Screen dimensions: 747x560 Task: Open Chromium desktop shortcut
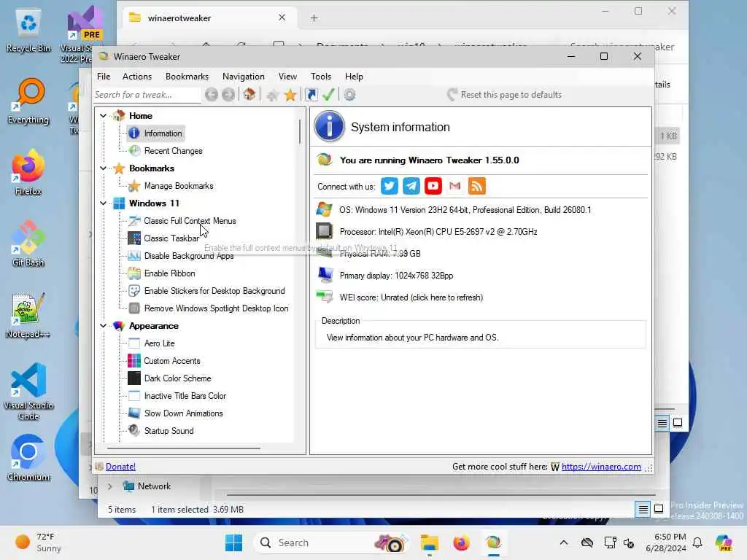click(x=28, y=458)
